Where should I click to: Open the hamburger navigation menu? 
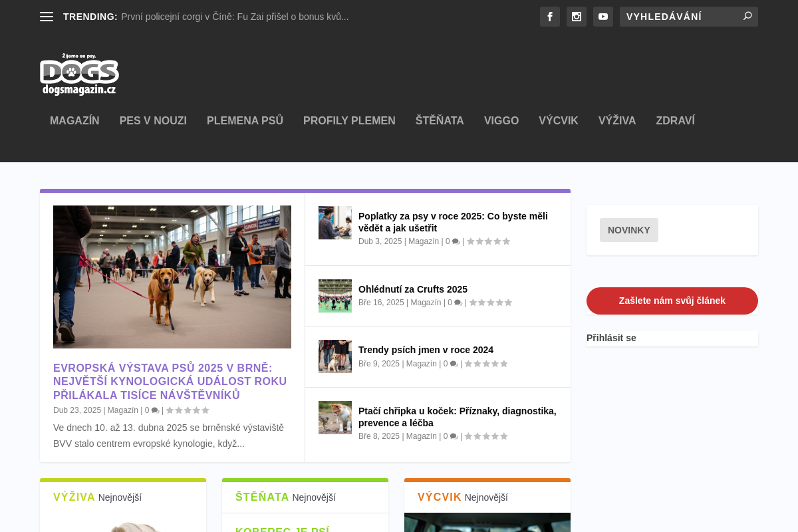tap(46, 17)
